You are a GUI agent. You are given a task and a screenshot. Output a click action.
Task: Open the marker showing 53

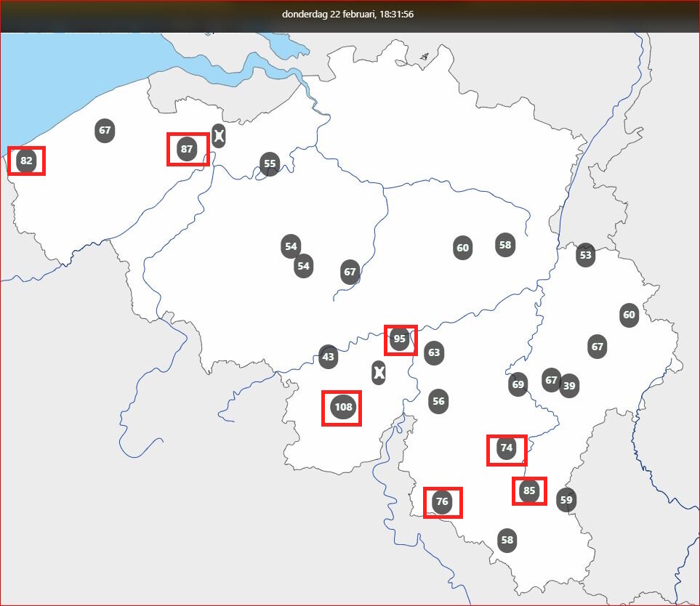585,255
